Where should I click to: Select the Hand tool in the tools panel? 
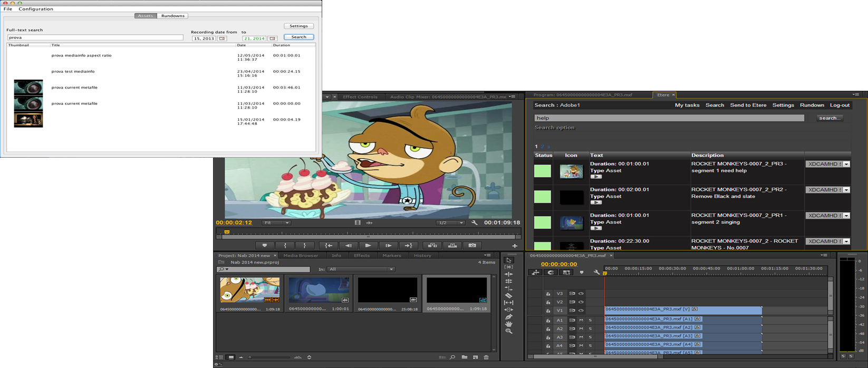509,324
